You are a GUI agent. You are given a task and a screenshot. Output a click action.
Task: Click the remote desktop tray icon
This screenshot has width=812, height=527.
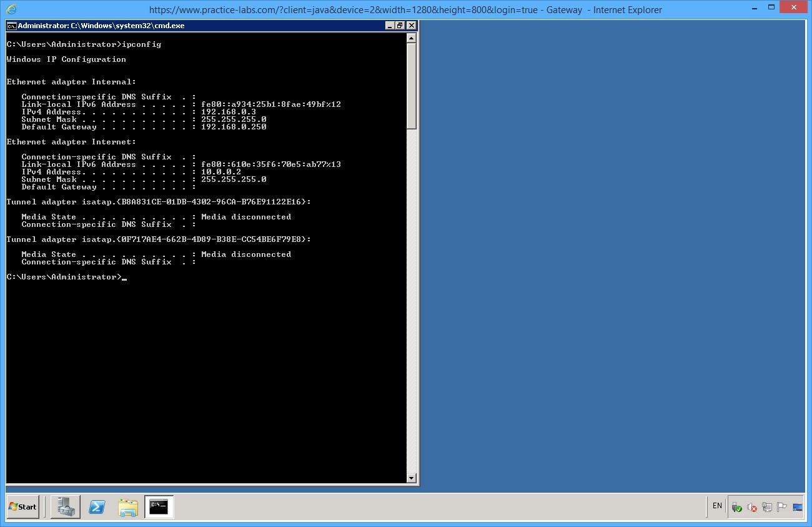(798, 508)
